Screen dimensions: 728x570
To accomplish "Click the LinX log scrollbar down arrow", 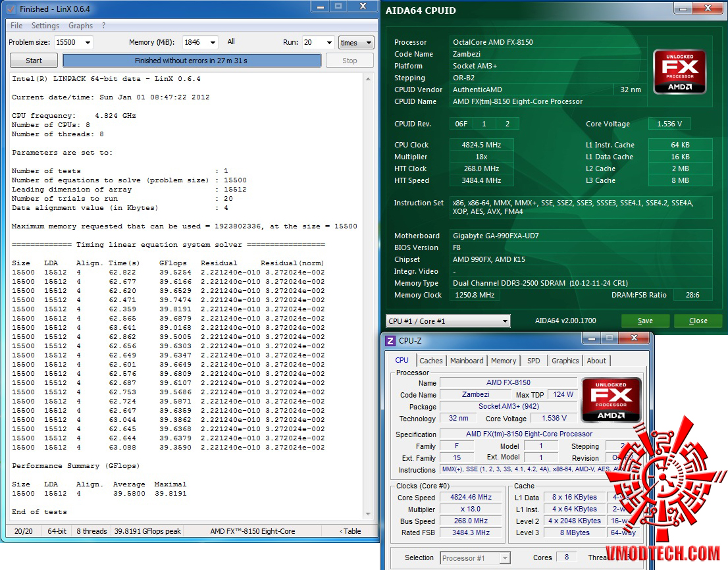I will (x=368, y=514).
